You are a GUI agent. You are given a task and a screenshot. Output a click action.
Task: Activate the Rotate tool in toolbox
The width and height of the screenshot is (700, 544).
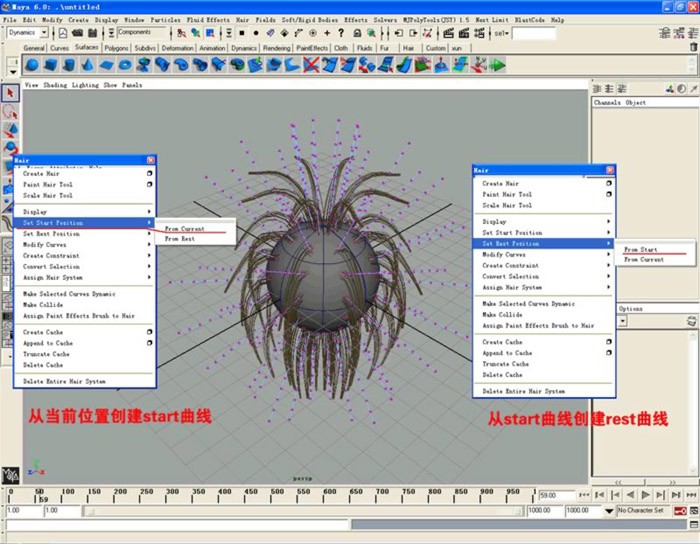11,148
